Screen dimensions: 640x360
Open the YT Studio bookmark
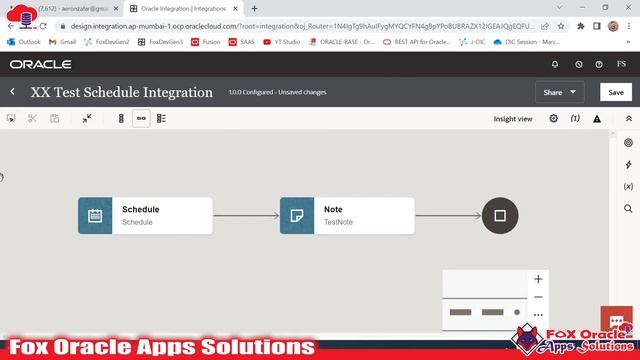pos(282,42)
